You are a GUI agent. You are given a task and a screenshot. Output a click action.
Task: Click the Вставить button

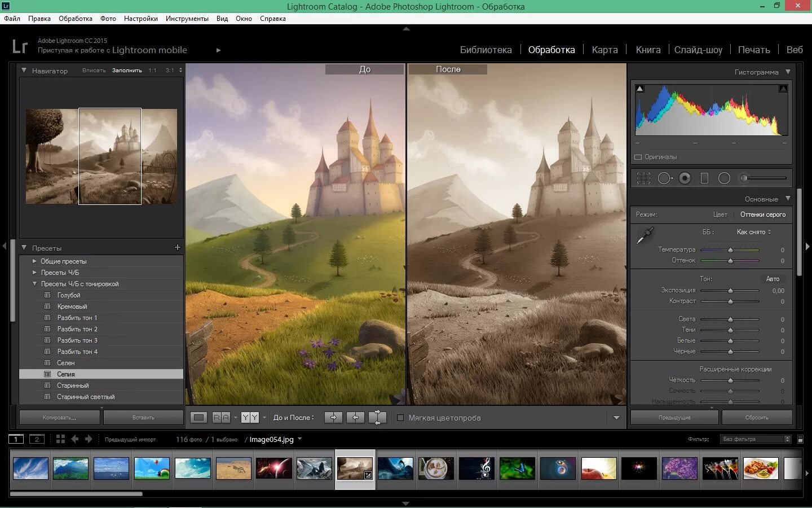click(x=143, y=418)
